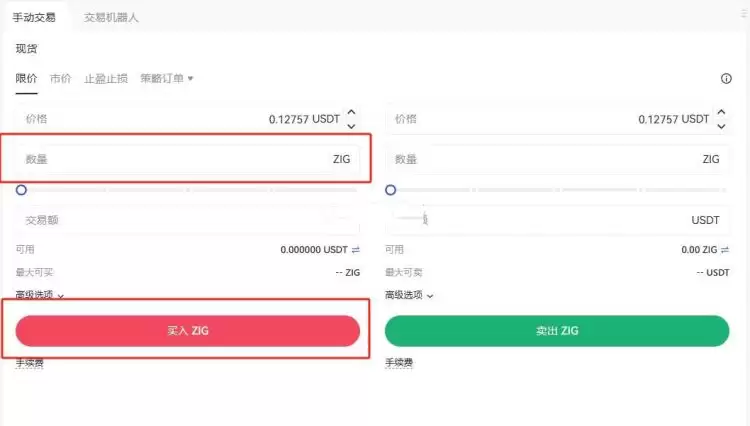The image size is (750, 426).
Task: Choose the 市价 order type
Action: [x=61, y=78]
